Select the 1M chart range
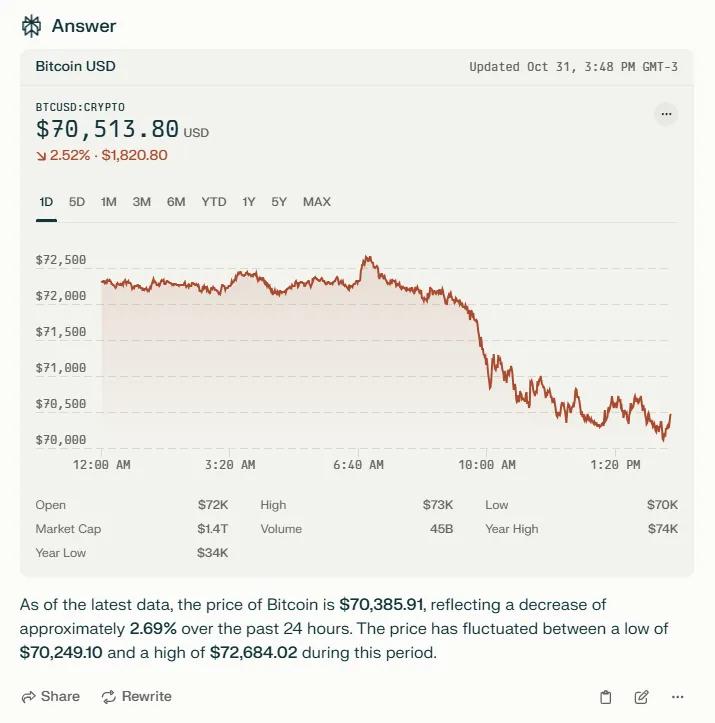Viewport: 715px width, 723px height. point(109,202)
